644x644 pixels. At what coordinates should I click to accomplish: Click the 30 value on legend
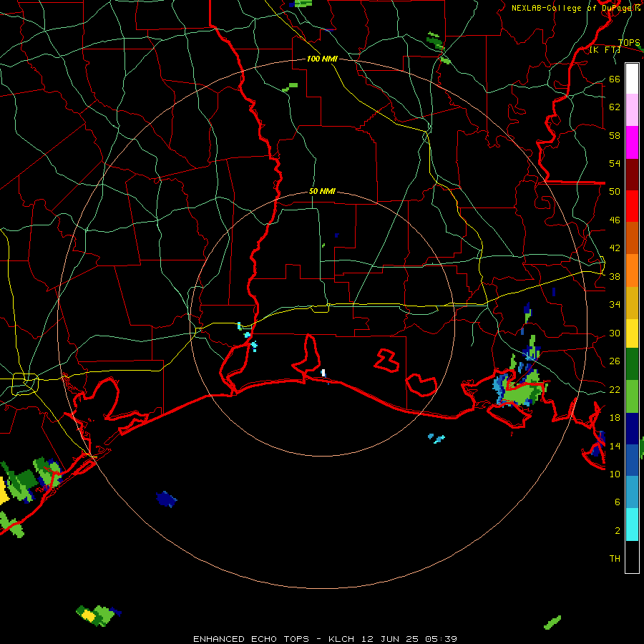click(x=615, y=333)
